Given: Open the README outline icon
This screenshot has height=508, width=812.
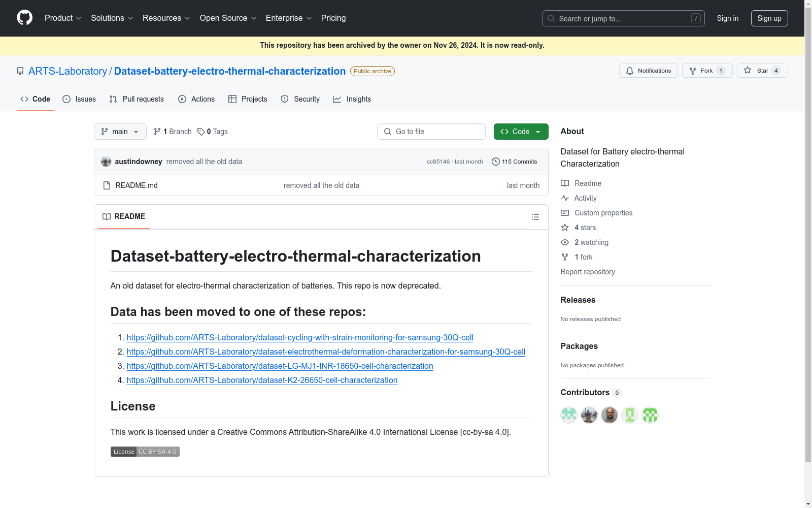Looking at the screenshot, I should click(535, 217).
